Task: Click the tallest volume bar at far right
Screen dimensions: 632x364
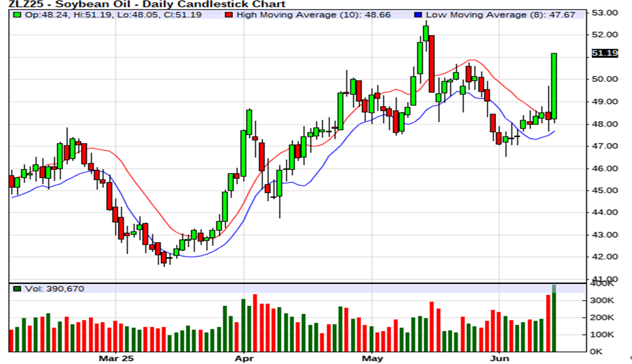Action: click(x=554, y=320)
